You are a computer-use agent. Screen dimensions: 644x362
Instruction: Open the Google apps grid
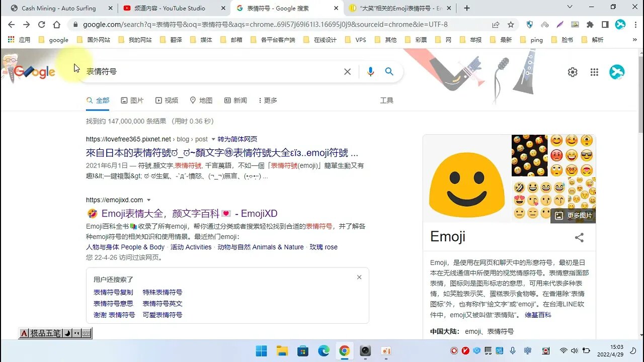[594, 72]
